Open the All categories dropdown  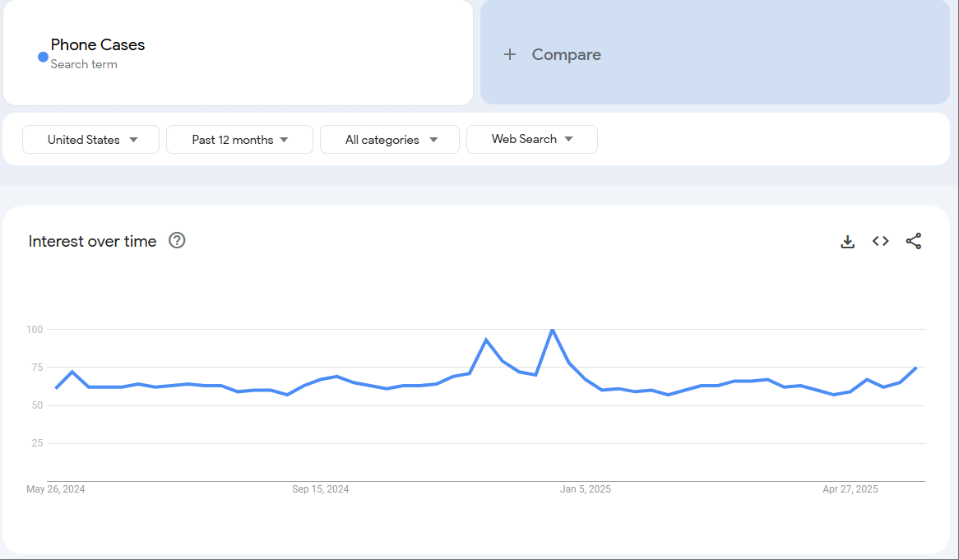pyautogui.click(x=390, y=139)
